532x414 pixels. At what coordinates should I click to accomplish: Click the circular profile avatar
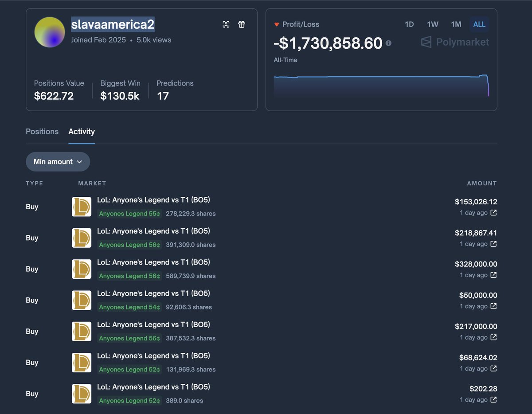click(49, 32)
